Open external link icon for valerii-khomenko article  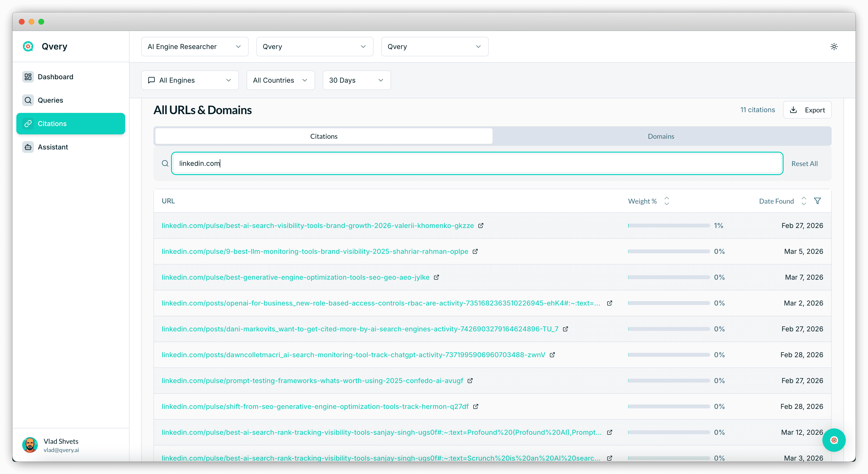pyautogui.click(x=481, y=226)
